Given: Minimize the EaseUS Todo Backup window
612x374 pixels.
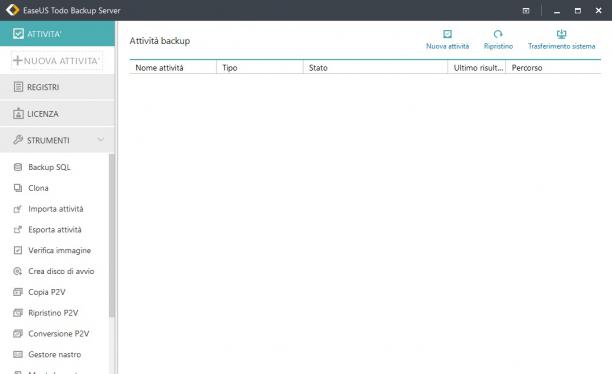Looking at the screenshot, I should pos(557,11).
